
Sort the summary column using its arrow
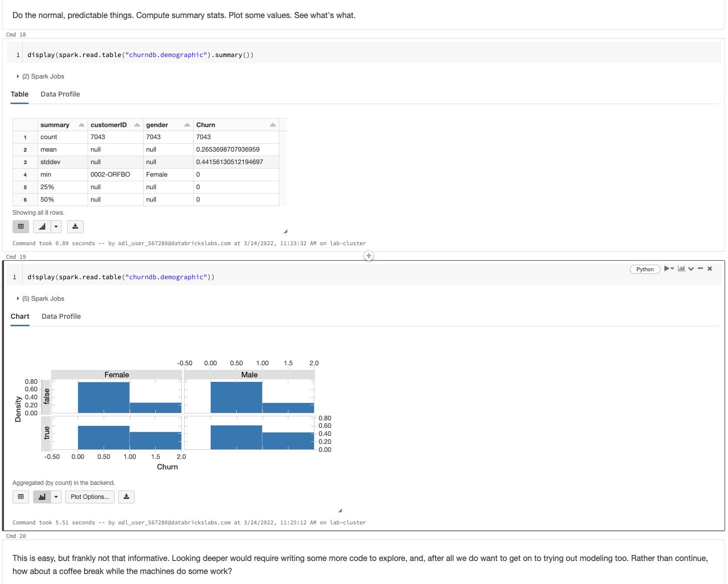(x=81, y=125)
